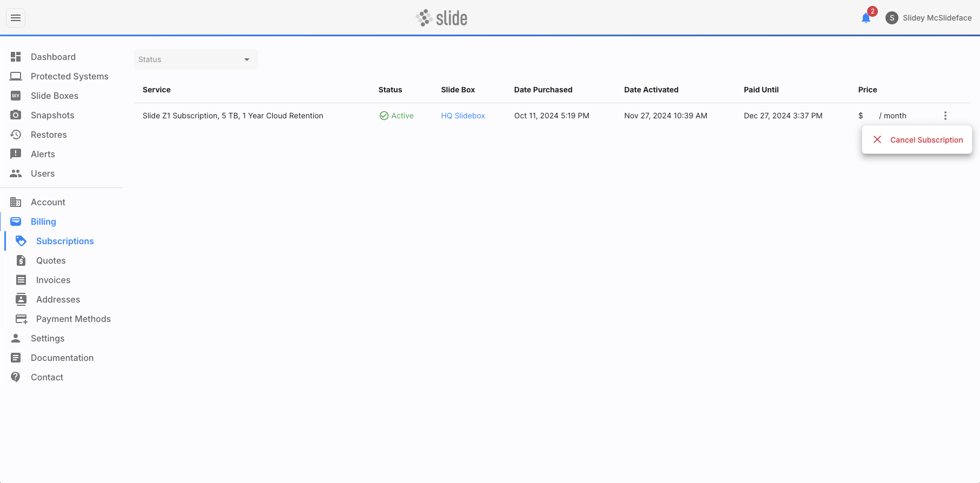Click the Slide logo in header
980x483 pixels.
pyautogui.click(x=441, y=18)
